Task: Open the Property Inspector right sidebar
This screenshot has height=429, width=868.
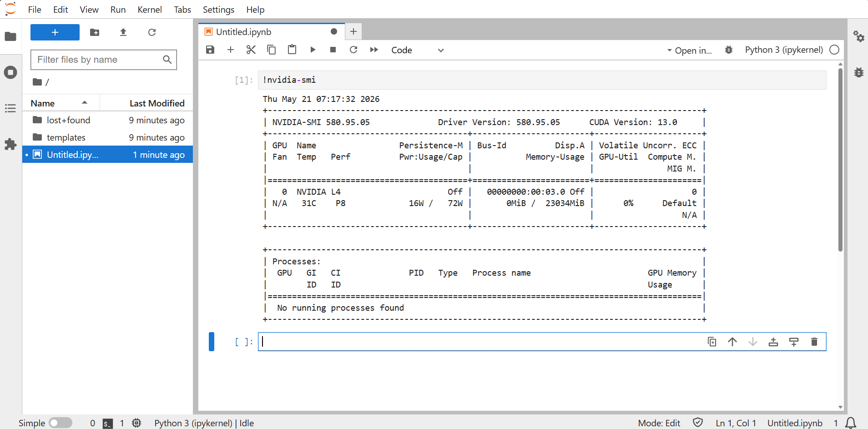Action: [x=858, y=36]
